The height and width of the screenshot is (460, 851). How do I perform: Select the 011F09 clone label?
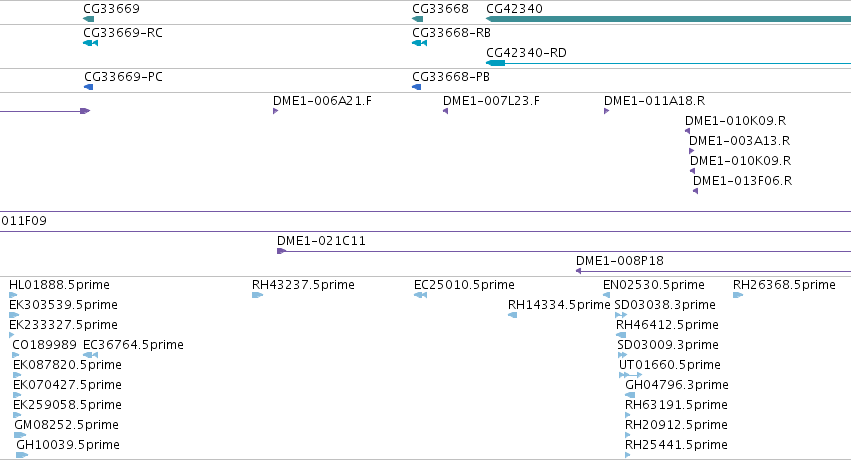point(24,221)
